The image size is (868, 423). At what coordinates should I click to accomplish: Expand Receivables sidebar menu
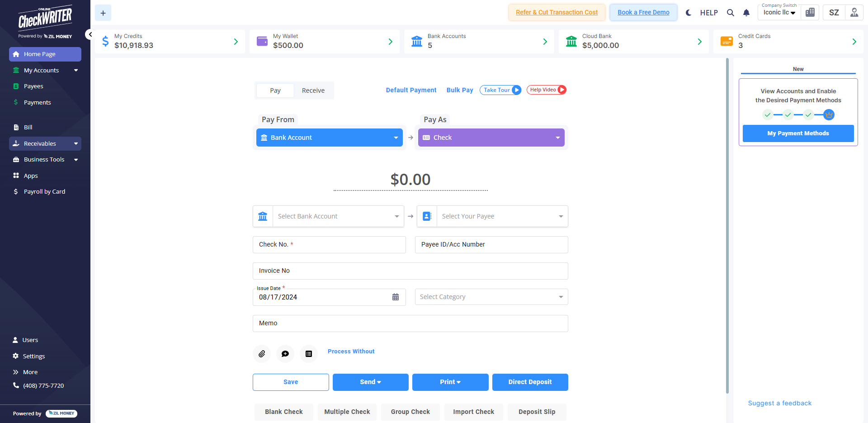45,143
